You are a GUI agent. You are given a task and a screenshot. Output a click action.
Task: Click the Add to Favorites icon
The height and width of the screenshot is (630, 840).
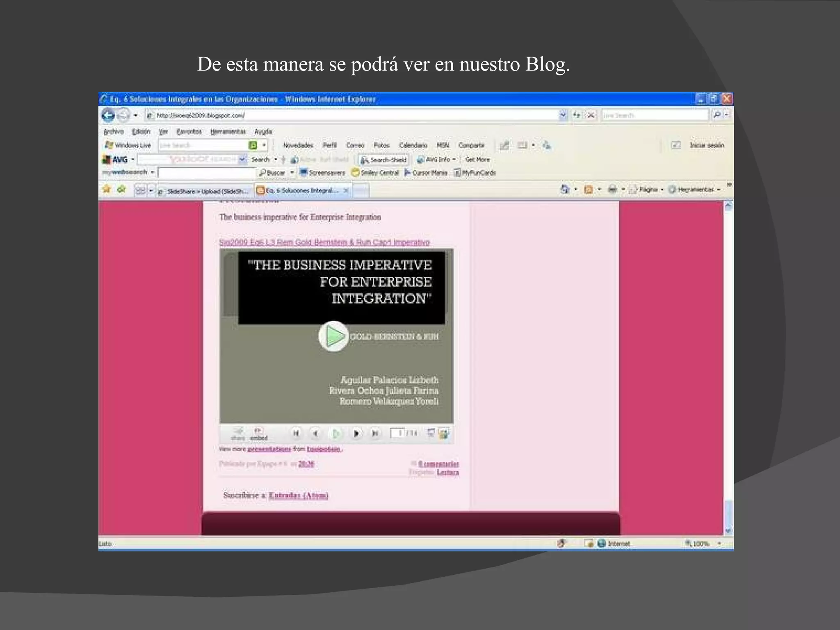[x=121, y=189]
